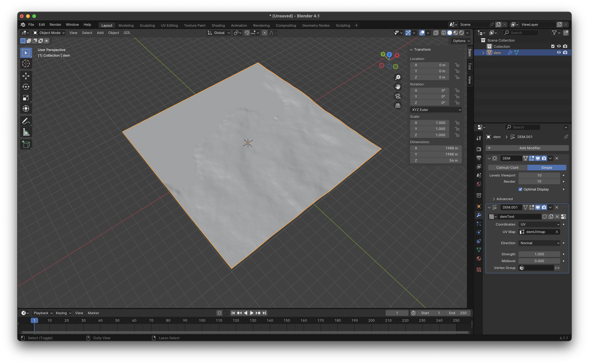This screenshot has width=589, height=364.
Task: Open the Output properties tab
Action: 479,158
